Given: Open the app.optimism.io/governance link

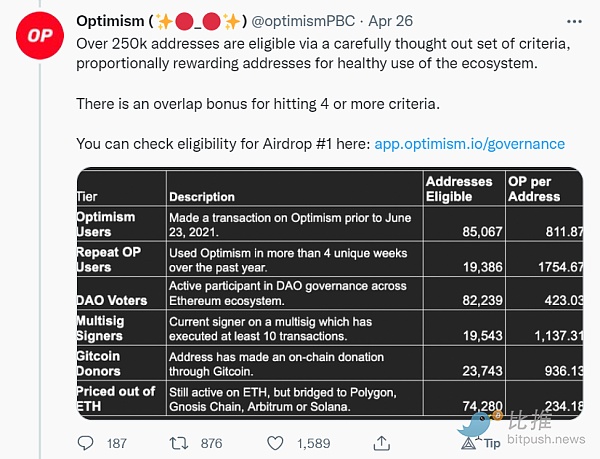Looking at the screenshot, I should pos(469,144).
